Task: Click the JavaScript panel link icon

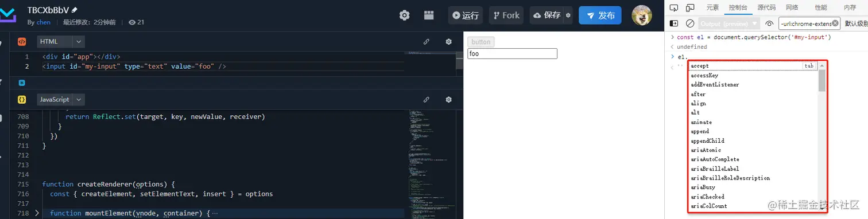Action: (427, 99)
